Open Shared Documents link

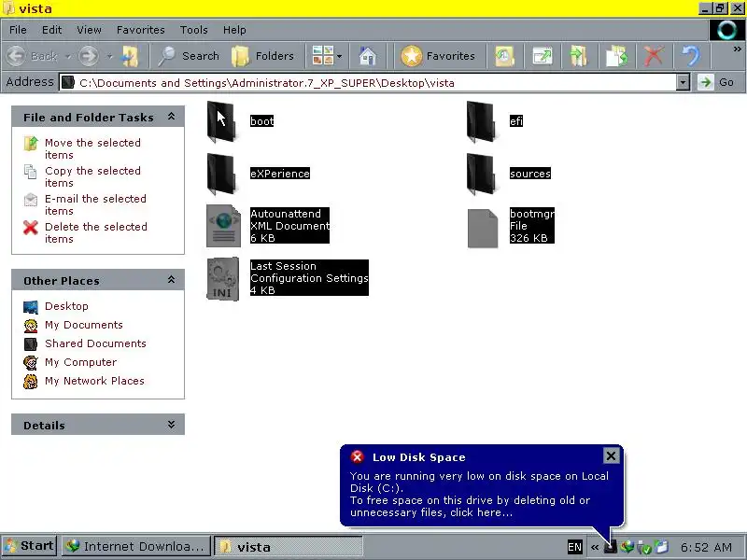pos(95,343)
